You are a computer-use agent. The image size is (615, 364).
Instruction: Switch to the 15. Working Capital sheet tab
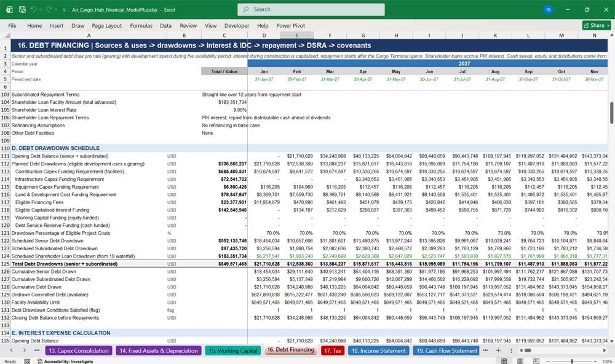coord(233,350)
